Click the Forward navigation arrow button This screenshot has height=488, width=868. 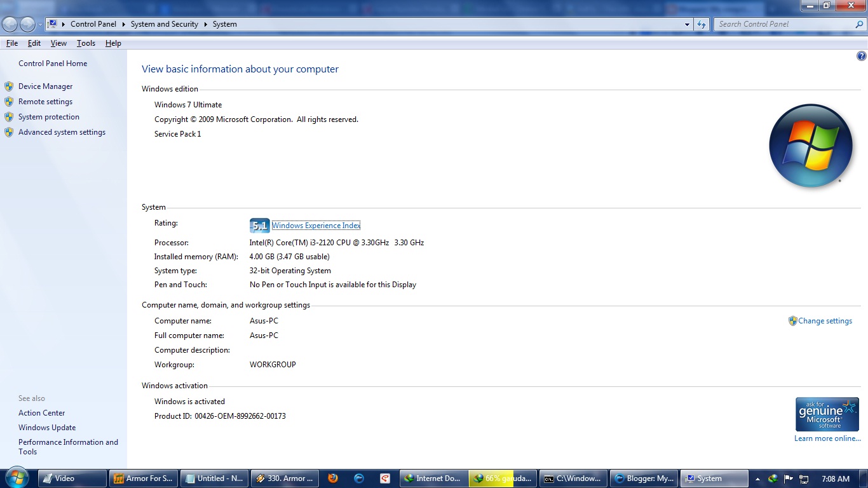[x=27, y=24]
